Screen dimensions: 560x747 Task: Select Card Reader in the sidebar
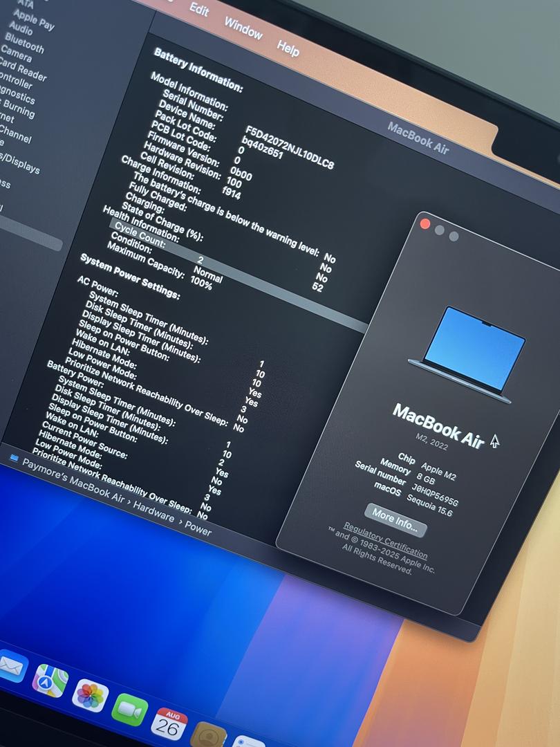tap(23, 69)
